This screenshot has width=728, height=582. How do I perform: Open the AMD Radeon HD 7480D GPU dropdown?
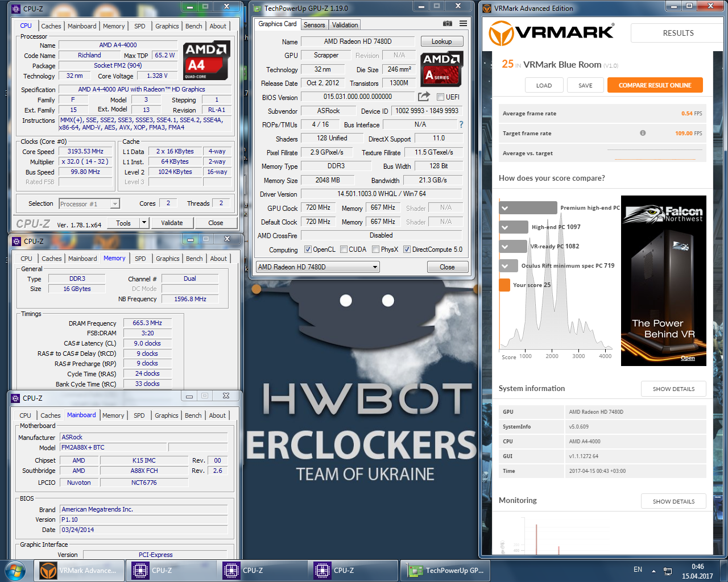point(317,267)
